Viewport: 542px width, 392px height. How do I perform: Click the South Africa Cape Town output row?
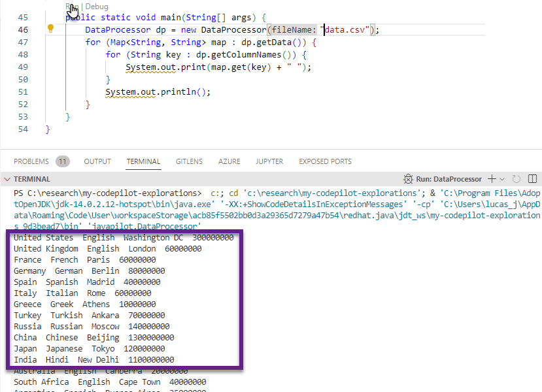(110, 382)
